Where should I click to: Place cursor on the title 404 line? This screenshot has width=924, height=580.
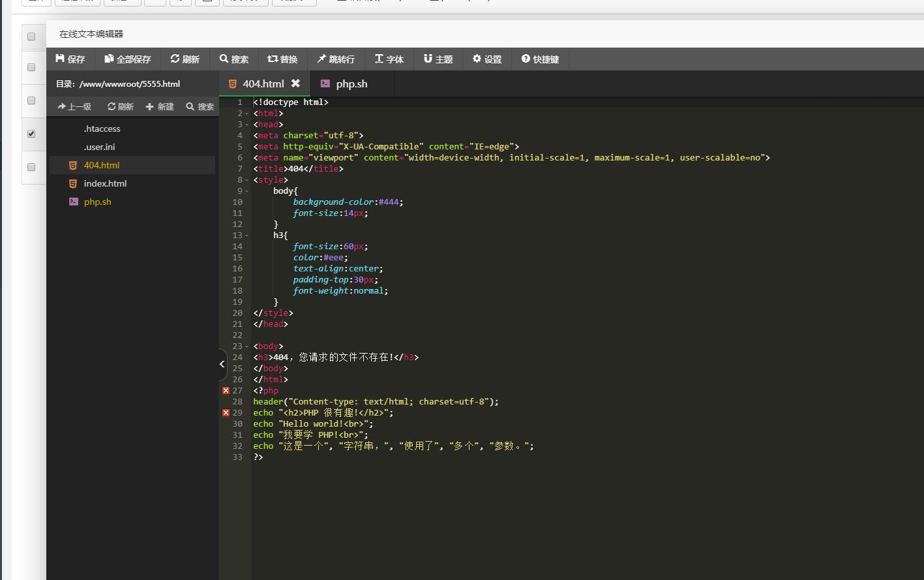coord(298,169)
